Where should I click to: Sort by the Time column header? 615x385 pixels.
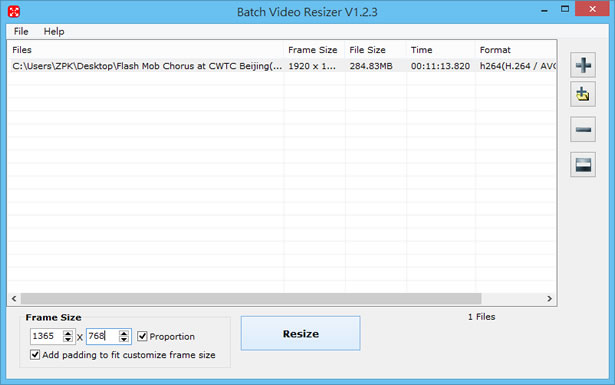pyautogui.click(x=440, y=50)
